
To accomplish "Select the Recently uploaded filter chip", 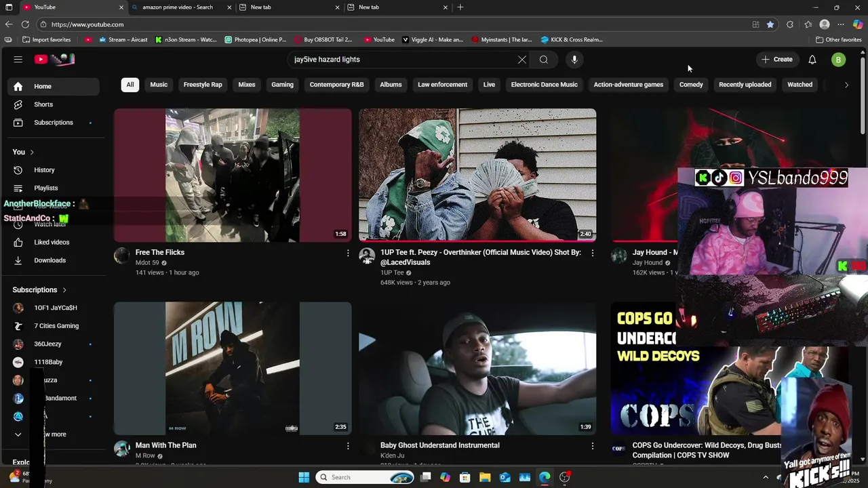I will [x=745, y=85].
